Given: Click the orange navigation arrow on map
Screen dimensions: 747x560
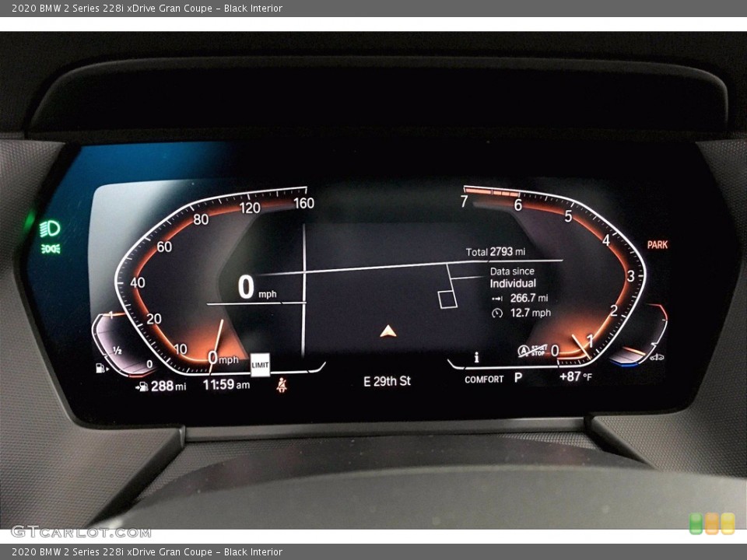Looking at the screenshot, I should tap(388, 331).
